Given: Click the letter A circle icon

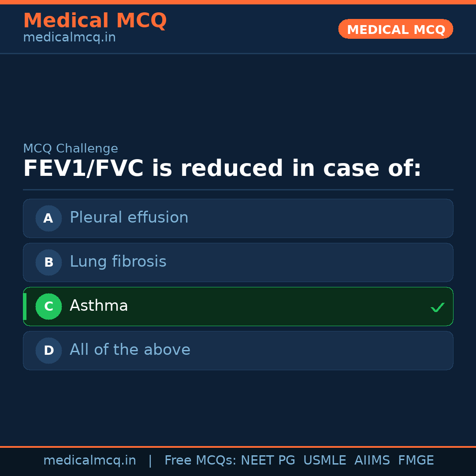Looking at the screenshot, I should (48, 218).
